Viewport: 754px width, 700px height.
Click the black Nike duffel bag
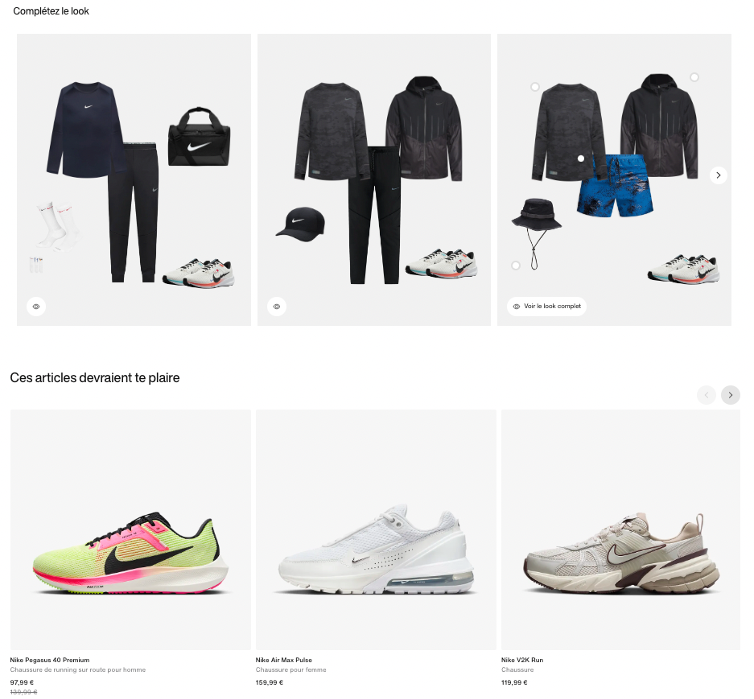(199, 137)
